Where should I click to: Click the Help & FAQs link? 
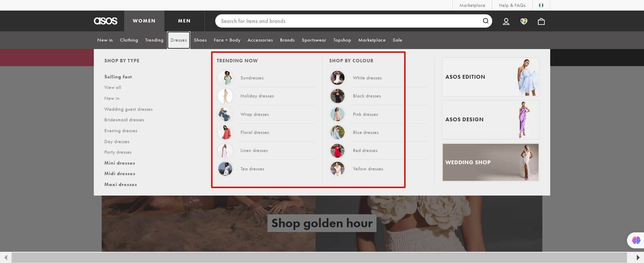point(512,5)
